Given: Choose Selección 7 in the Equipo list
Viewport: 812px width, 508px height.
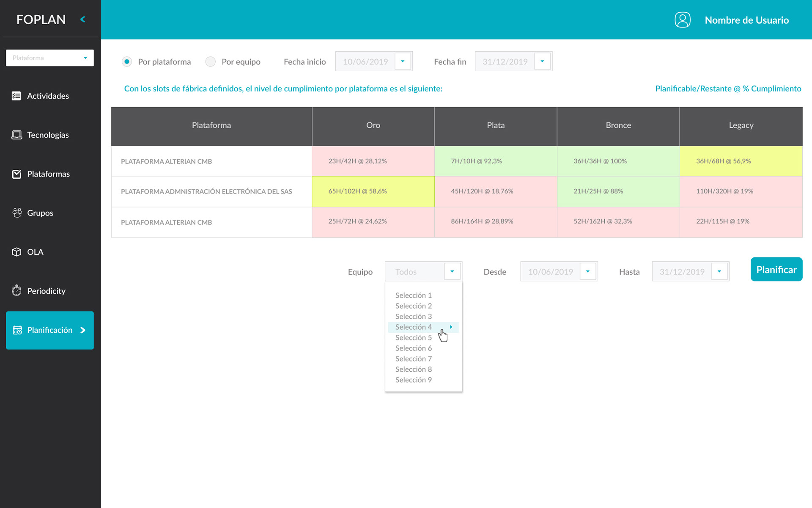Looking at the screenshot, I should tap(414, 359).
